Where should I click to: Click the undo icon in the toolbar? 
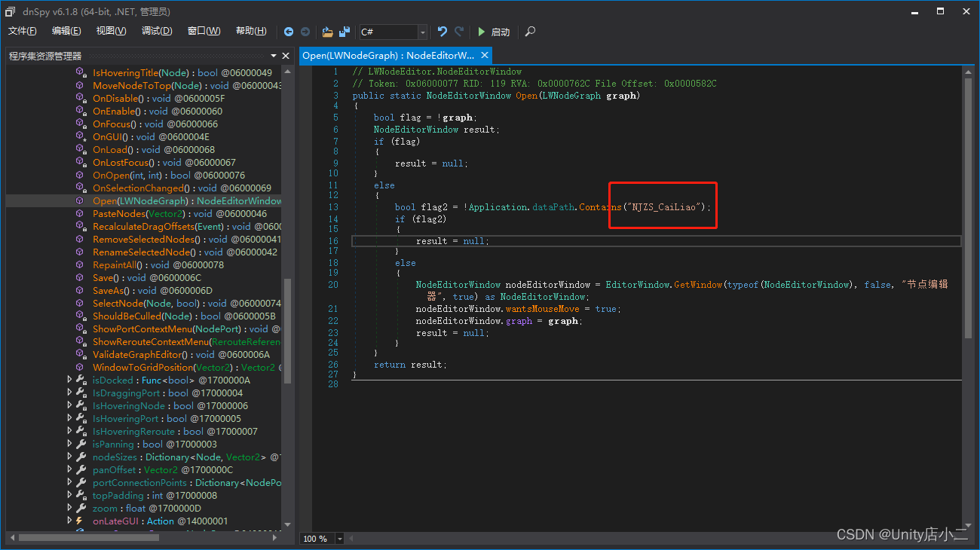(x=443, y=32)
